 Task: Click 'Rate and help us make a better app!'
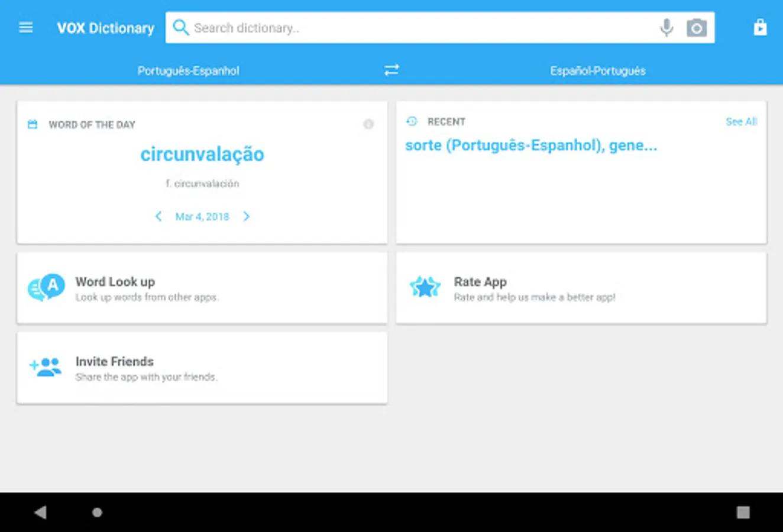[x=535, y=297]
